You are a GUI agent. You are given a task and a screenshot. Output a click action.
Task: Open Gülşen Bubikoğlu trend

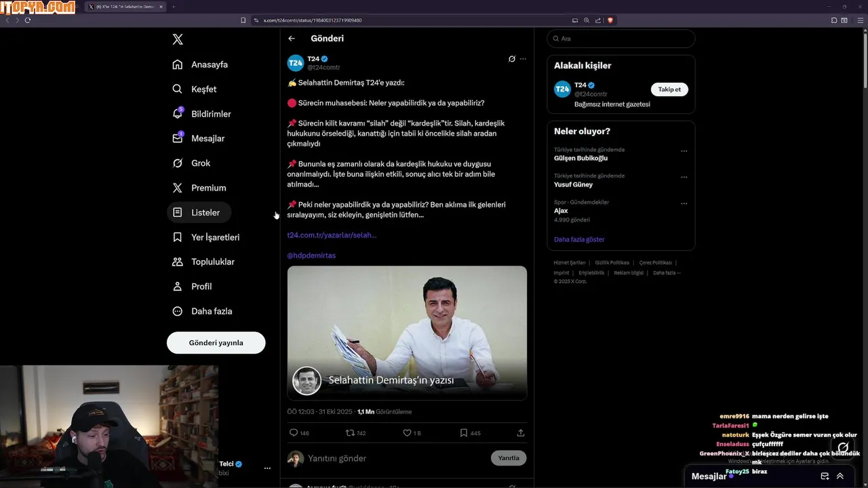(580, 159)
